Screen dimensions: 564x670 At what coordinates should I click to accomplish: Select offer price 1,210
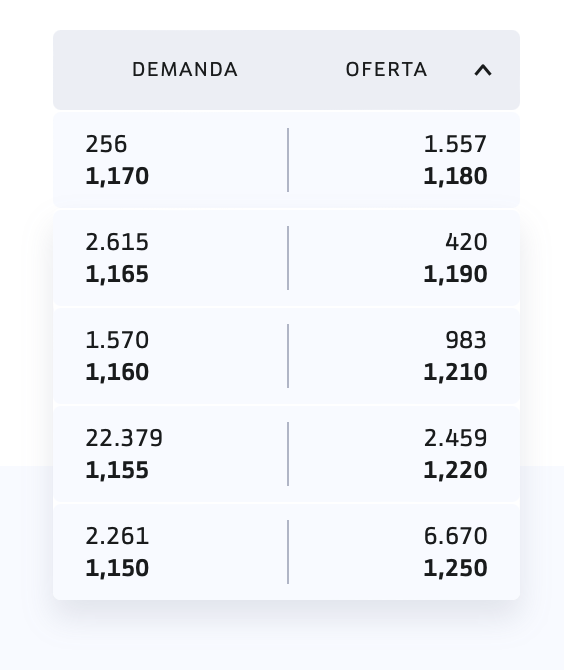pyautogui.click(x=455, y=372)
